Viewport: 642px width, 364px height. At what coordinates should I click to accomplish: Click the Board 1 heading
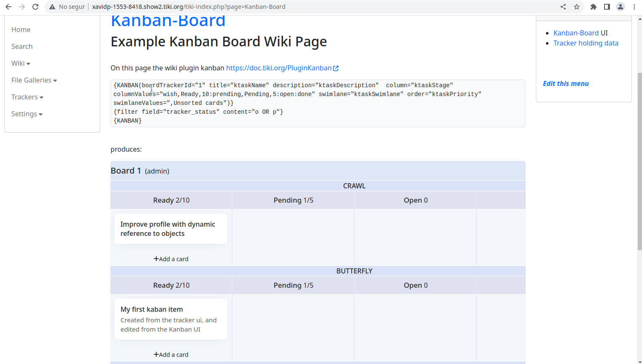click(x=126, y=171)
